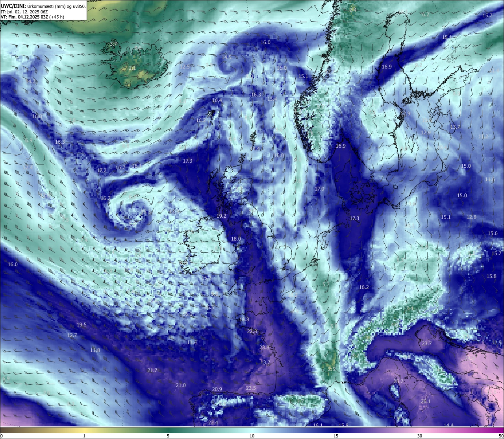
Task: Click the 21.7 value on the map
Action: point(152,370)
